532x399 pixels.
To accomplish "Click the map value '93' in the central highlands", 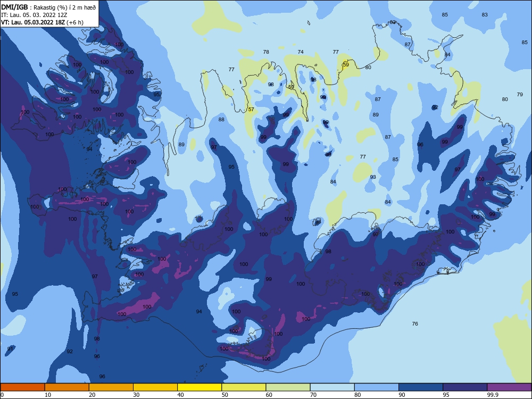I will pos(373,177).
